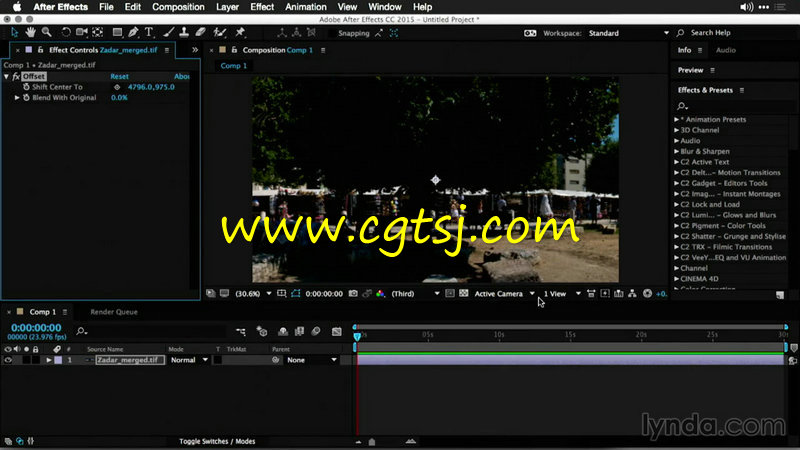The width and height of the screenshot is (800, 450).
Task: Select the Puppet Pin tool
Action: [240, 33]
